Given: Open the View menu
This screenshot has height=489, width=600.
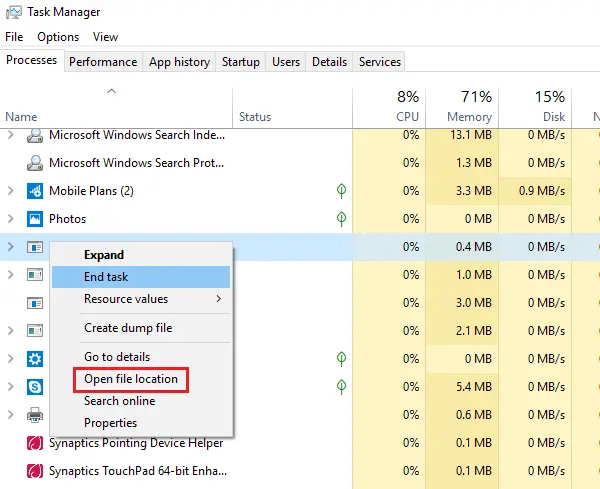Looking at the screenshot, I should point(105,37).
